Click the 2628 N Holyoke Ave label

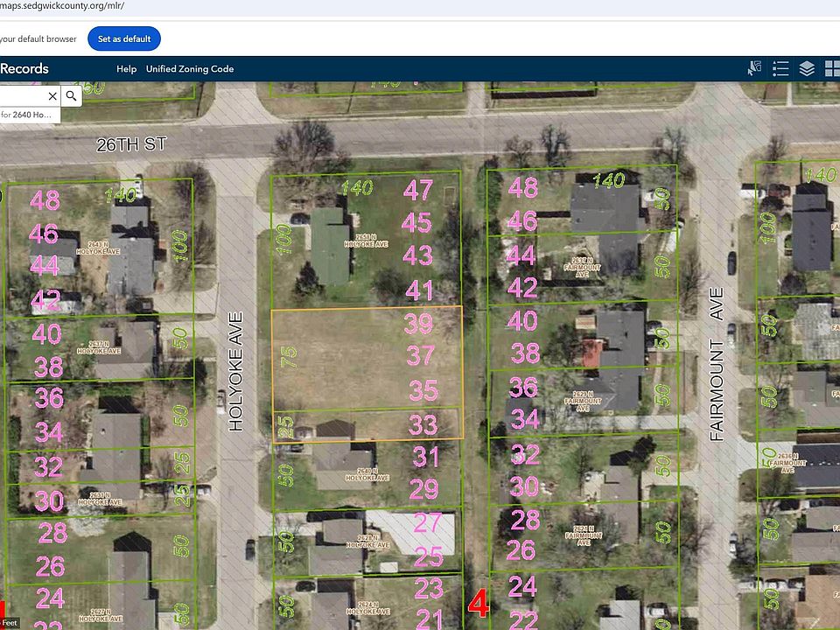coord(367,541)
